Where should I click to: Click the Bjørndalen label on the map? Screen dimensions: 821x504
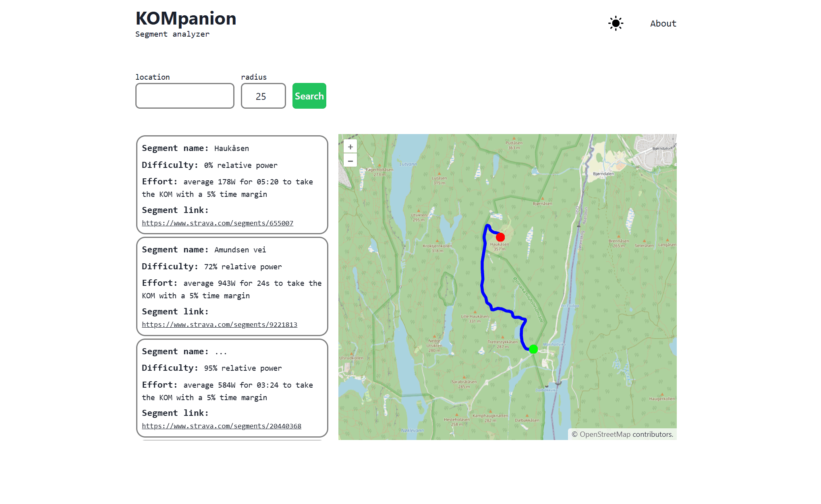[603, 174]
